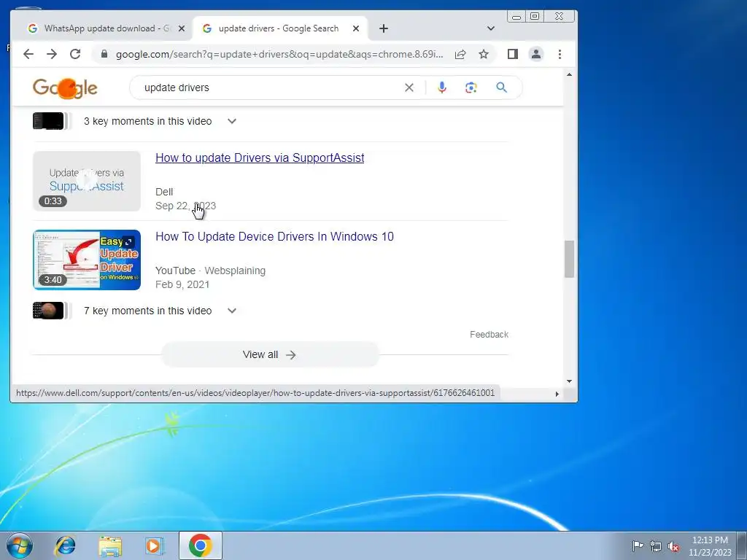
Task: Click the horizontal scroll right arrow
Action: pyautogui.click(x=557, y=394)
